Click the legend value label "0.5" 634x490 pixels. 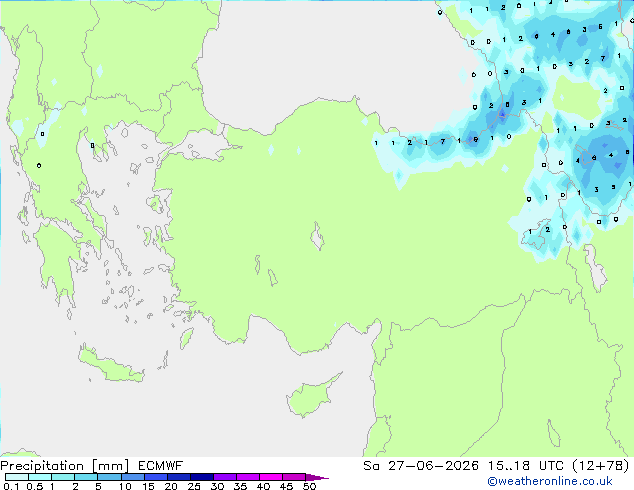point(34,486)
